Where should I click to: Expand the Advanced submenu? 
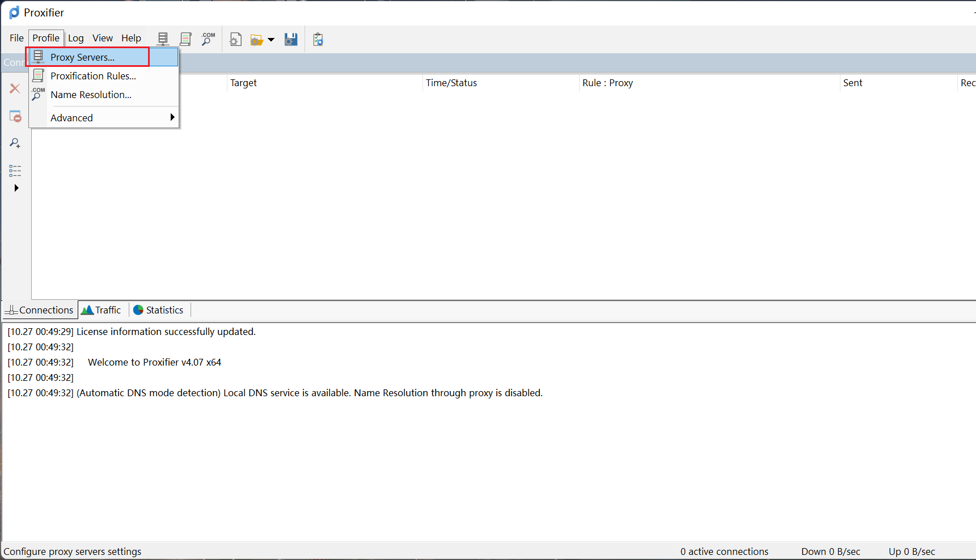[104, 118]
